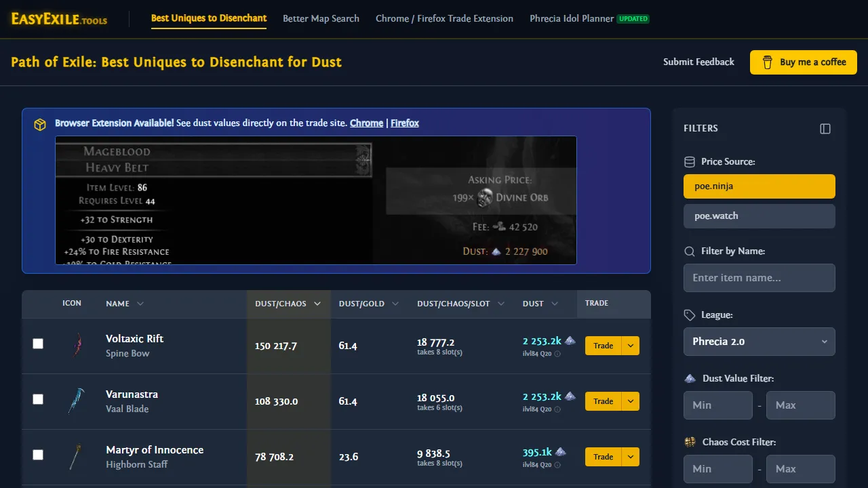Click the info icon next to Voltaic Rift's ilvl84 Q20

557,353
